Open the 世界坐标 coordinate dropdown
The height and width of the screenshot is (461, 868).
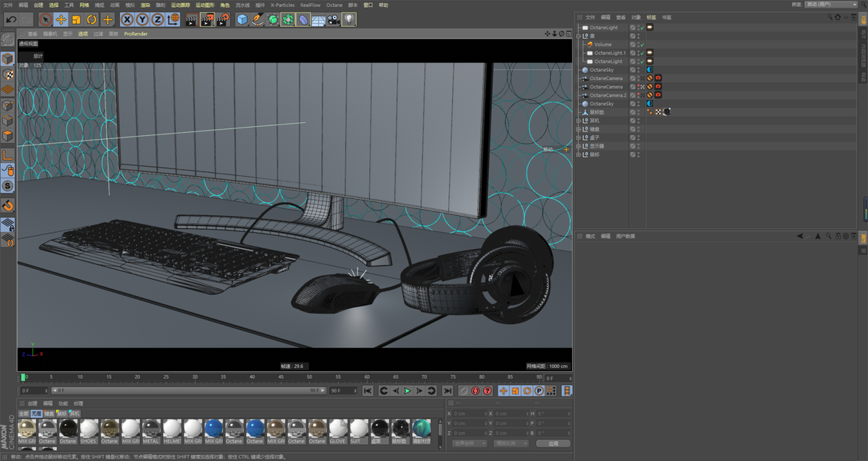[470, 443]
